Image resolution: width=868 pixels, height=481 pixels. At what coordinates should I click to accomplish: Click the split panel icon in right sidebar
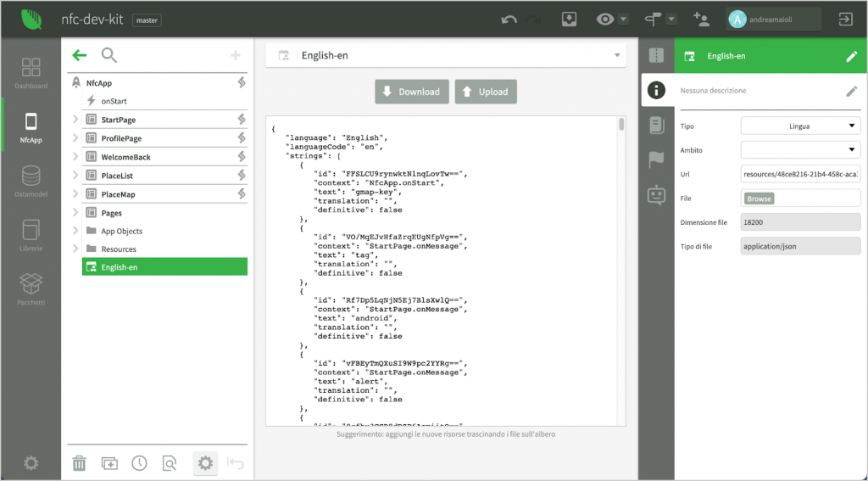(656, 55)
